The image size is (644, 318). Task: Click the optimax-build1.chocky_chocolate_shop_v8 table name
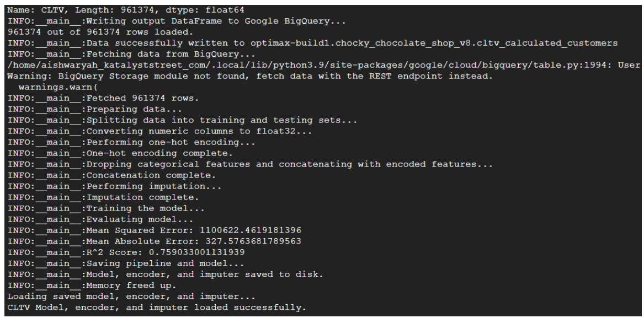[434, 43]
